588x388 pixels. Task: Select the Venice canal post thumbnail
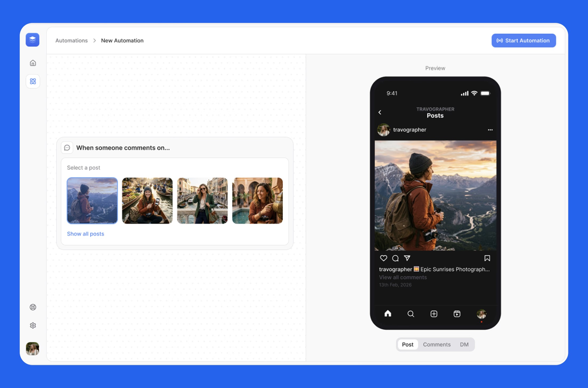[202, 201]
